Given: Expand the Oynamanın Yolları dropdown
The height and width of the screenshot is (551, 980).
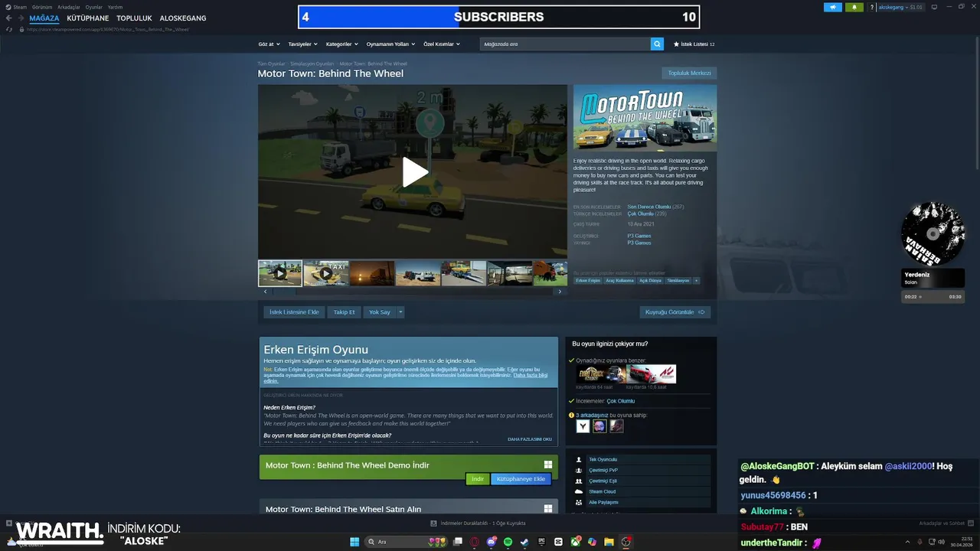Looking at the screenshot, I should [x=390, y=44].
